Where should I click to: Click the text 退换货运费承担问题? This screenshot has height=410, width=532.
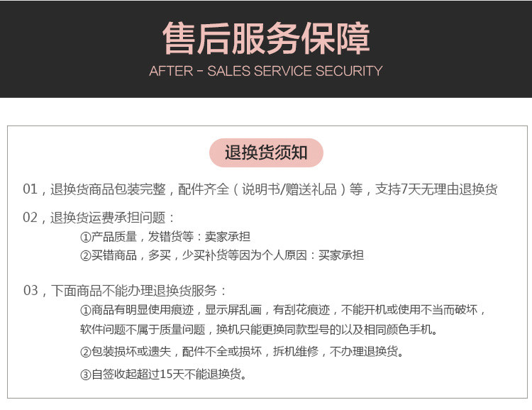point(108,218)
